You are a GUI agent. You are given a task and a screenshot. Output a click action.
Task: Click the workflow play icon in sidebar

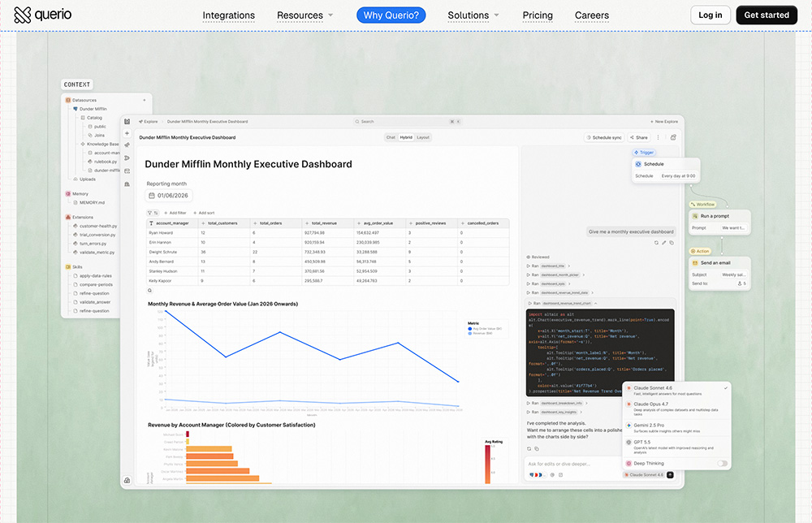click(127, 158)
